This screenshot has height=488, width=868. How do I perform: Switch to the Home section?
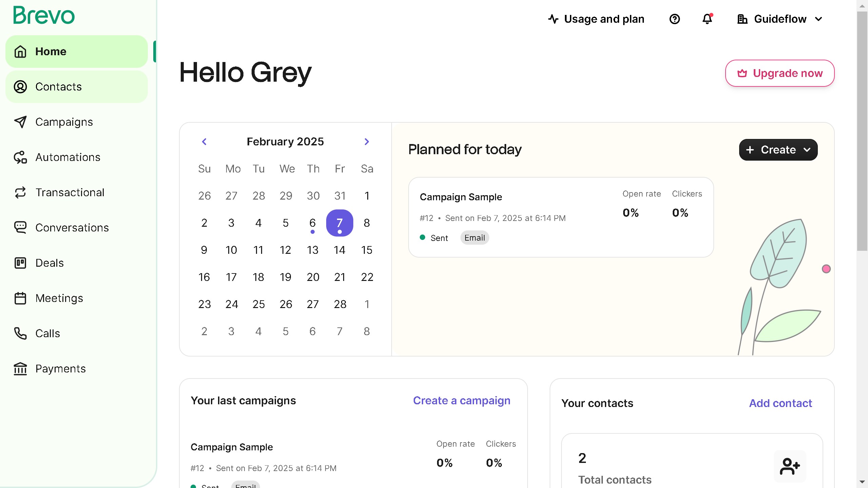click(51, 51)
